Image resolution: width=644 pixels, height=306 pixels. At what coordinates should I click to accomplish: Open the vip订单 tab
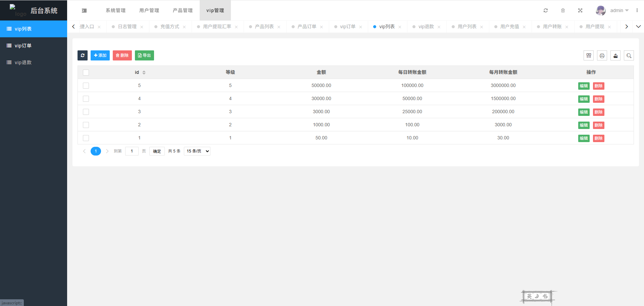click(347, 27)
